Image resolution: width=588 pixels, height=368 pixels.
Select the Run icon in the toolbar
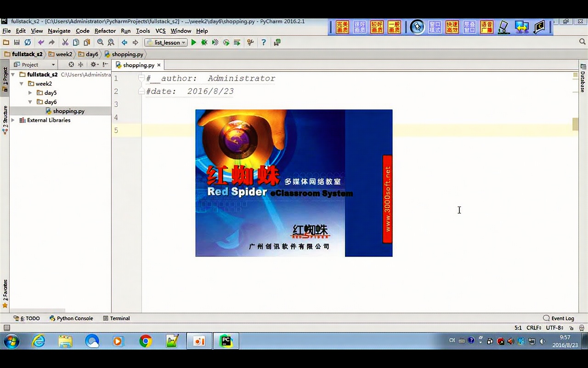193,42
